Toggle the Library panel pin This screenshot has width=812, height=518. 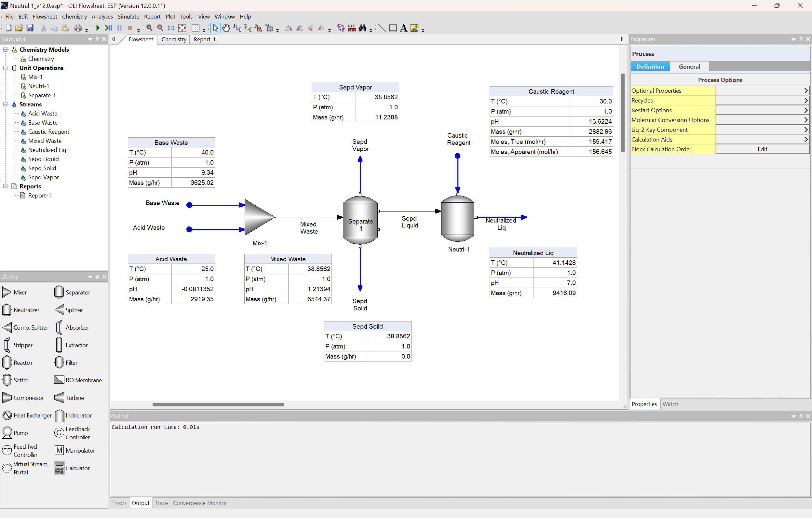[97, 277]
